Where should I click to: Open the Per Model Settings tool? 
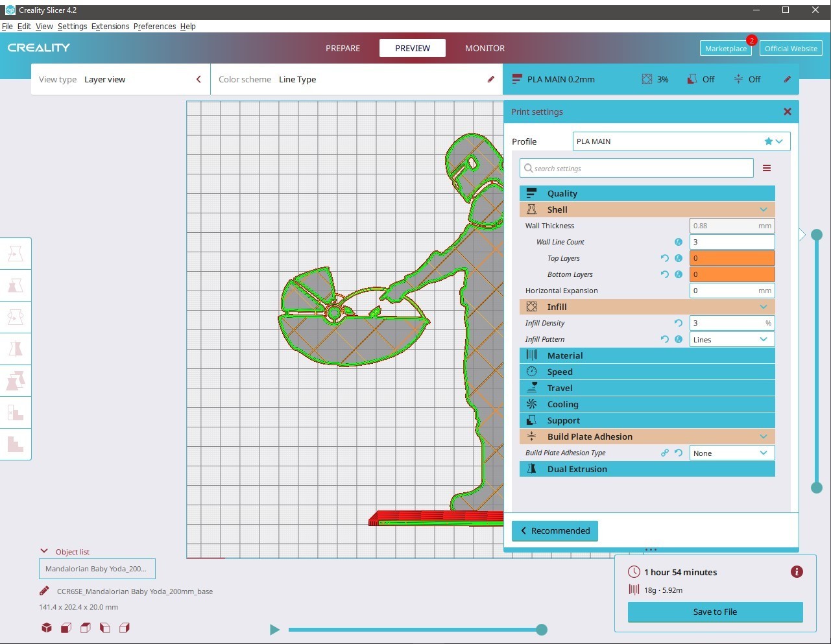(x=16, y=381)
